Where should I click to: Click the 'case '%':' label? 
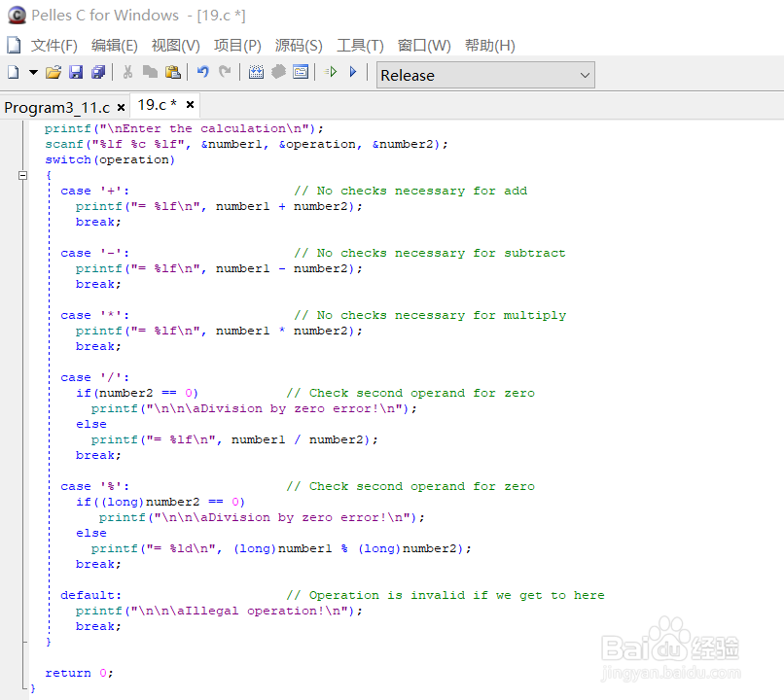(95, 487)
